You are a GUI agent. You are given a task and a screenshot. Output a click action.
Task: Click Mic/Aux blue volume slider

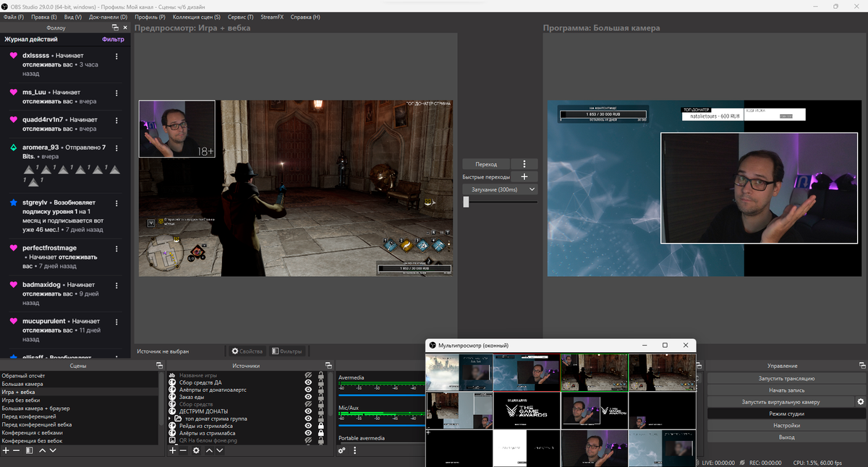(380, 425)
